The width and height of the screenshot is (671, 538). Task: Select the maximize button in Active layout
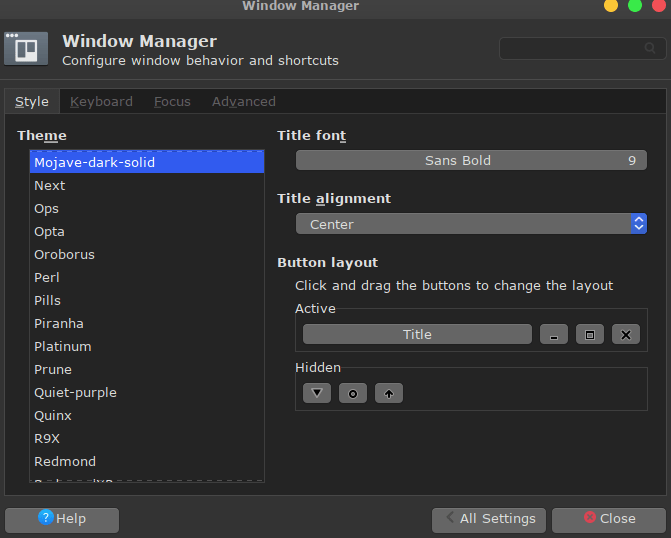590,334
